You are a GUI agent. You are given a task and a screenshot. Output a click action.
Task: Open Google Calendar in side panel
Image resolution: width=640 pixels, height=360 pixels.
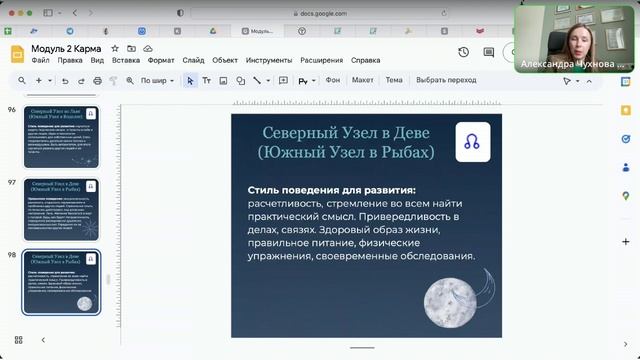(x=625, y=82)
